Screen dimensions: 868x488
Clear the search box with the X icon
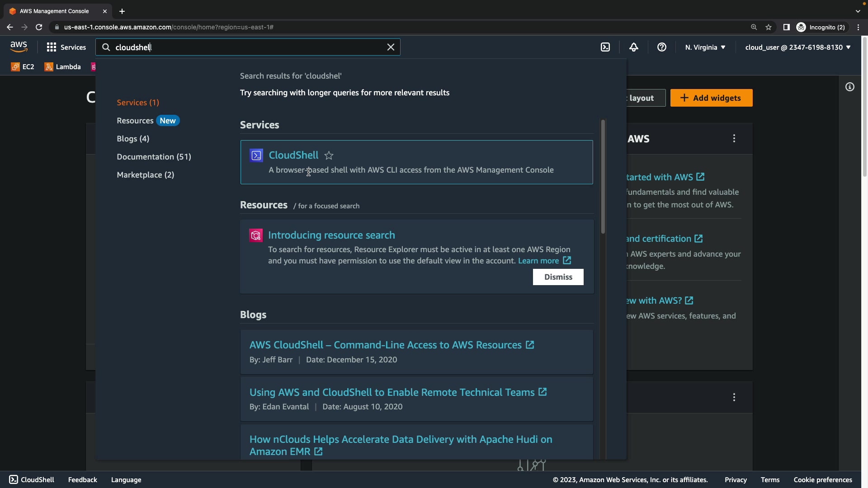click(391, 47)
